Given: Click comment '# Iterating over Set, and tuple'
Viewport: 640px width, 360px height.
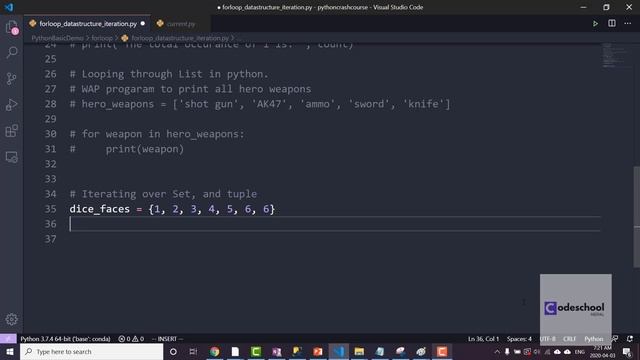Looking at the screenshot, I should [x=163, y=194].
